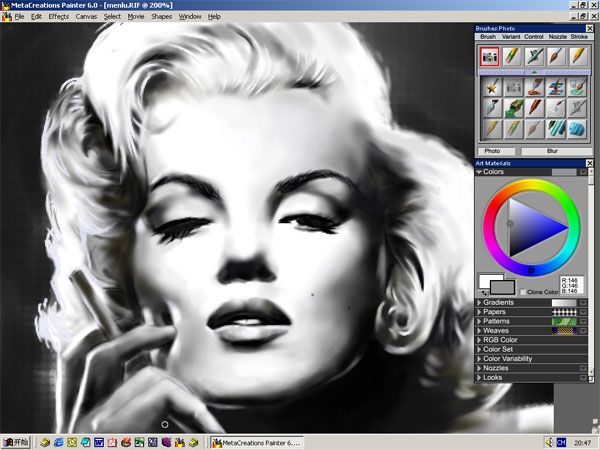600x450 pixels.
Task: Pick a shade in the blue triangle
Action: pyautogui.click(x=531, y=228)
